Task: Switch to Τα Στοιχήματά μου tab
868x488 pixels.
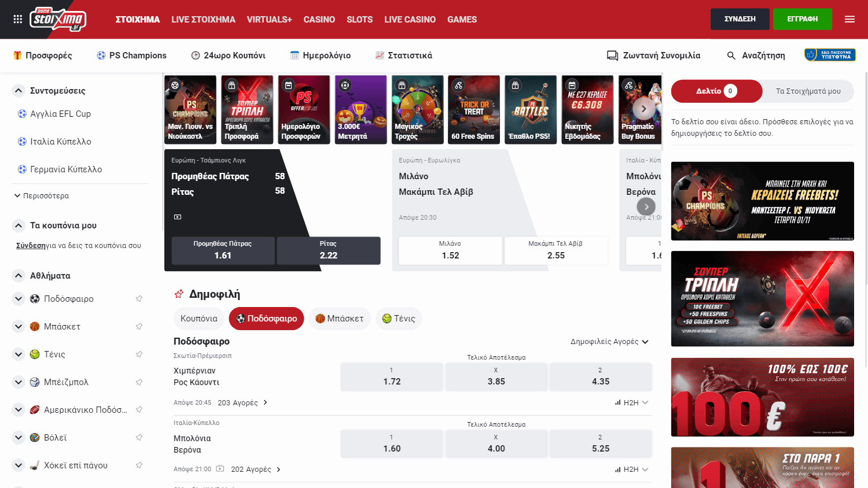Action: pyautogui.click(x=808, y=91)
